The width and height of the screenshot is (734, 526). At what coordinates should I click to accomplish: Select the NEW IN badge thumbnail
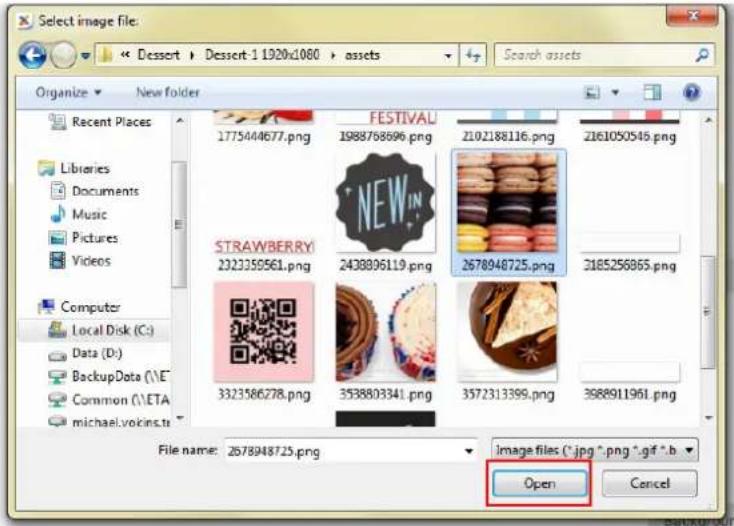coord(386,203)
